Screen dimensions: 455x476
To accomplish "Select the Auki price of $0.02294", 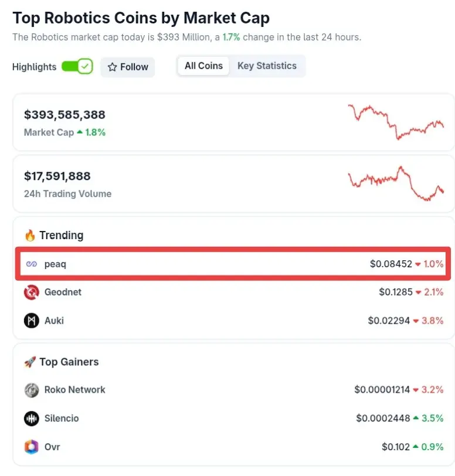I will [389, 321].
